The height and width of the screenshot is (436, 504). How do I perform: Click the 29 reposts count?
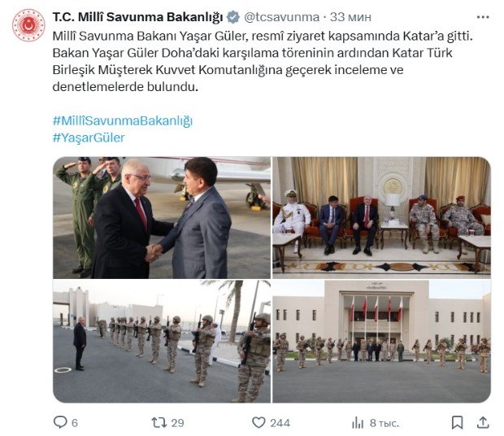pyautogui.click(x=177, y=423)
